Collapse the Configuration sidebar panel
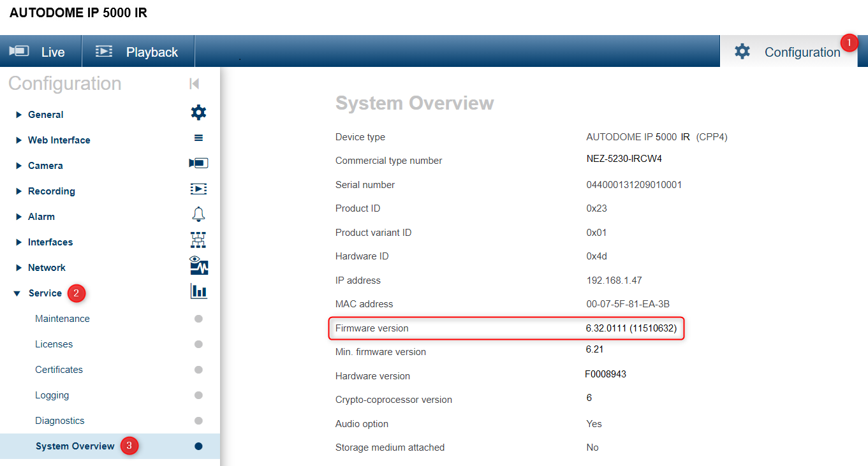Viewport: 868px width, 466px height. click(x=195, y=84)
